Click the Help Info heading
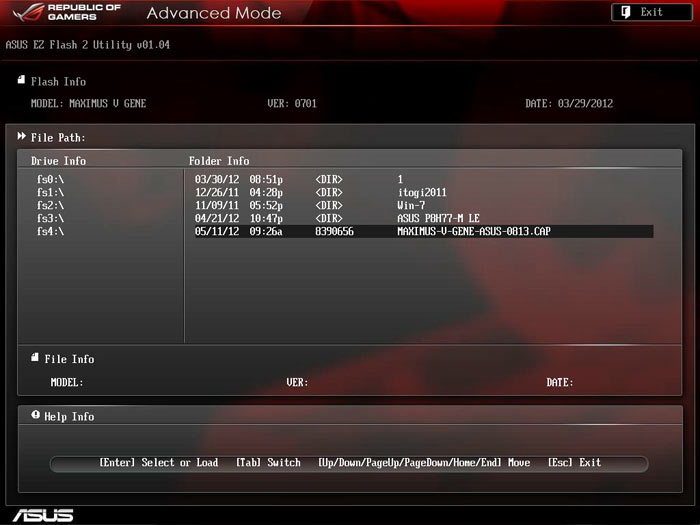Screen dimensions: 700x525 [x=69, y=417]
